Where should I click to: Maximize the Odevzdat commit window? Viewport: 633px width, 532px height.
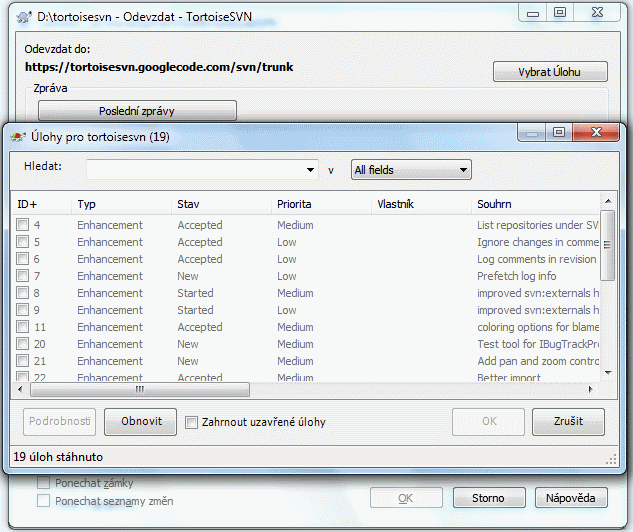[560, 13]
